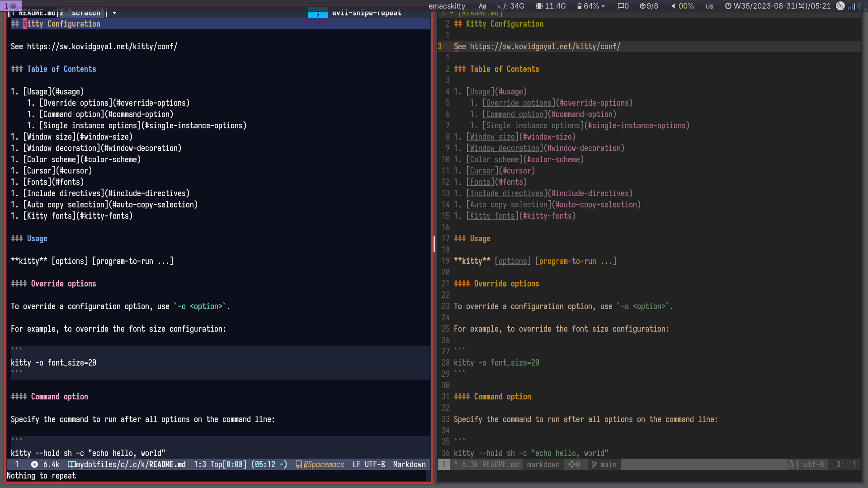868x488 pixels.
Task: Click the [Usage] link in right pane
Action: (x=480, y=92)
